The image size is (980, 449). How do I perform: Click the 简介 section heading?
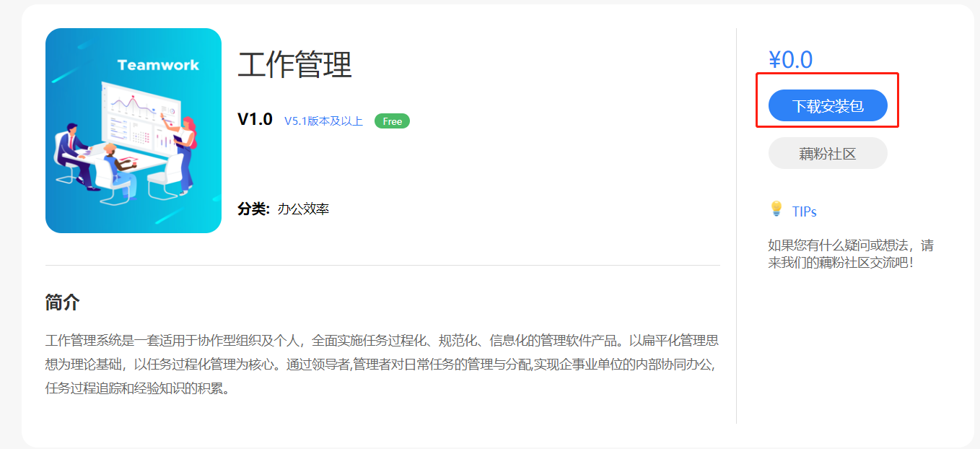pos(62,302)
